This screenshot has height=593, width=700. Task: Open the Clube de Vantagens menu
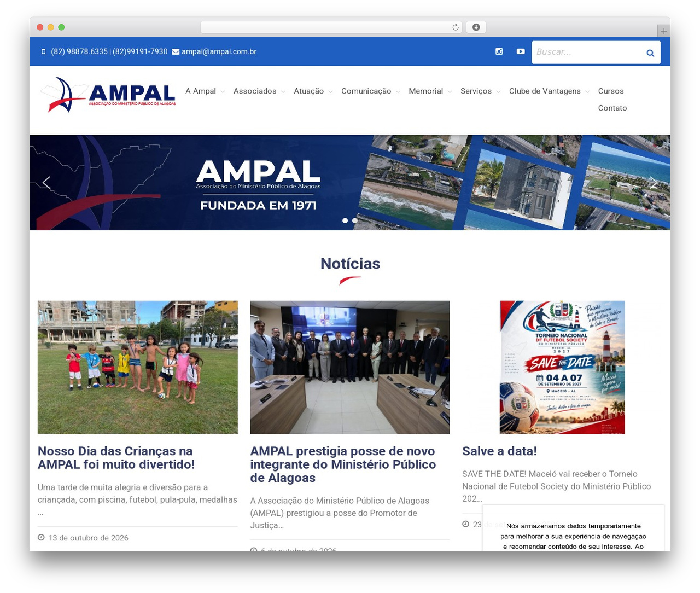point(545,91)
